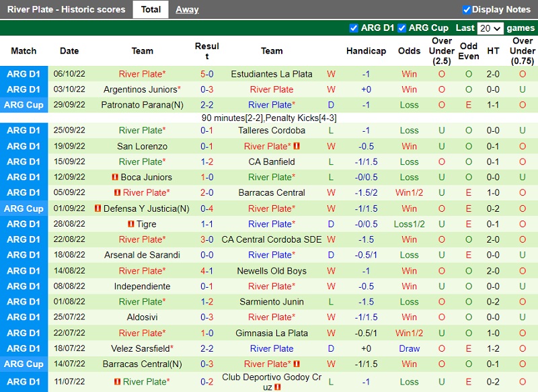538x392 pixels.
Task: Click the Odds column header
Action: click(x=409, y=50)
